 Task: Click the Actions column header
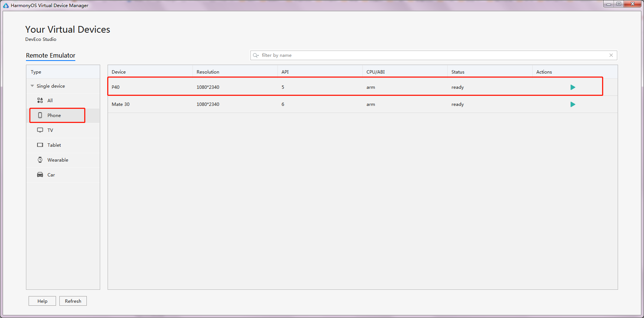[x=575, y=72]
